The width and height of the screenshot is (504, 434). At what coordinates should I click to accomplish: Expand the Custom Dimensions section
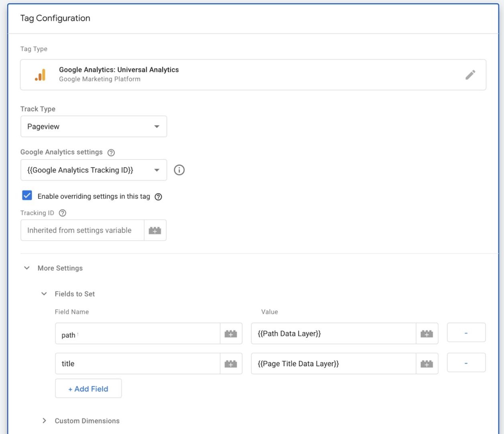point(44,421)
